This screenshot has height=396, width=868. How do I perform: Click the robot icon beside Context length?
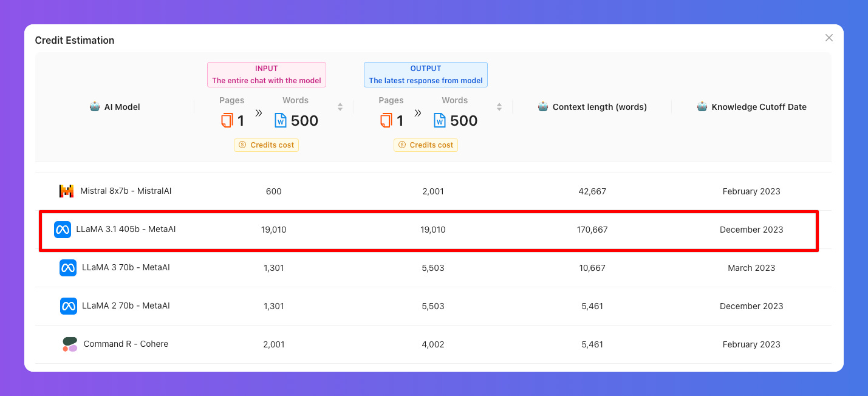[x=543, y=106]
